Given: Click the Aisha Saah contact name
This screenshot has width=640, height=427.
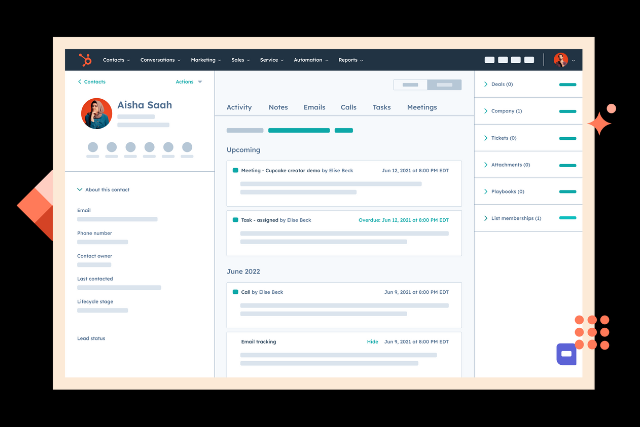Looking at the screenshot, I should click(x=144, y=105).
